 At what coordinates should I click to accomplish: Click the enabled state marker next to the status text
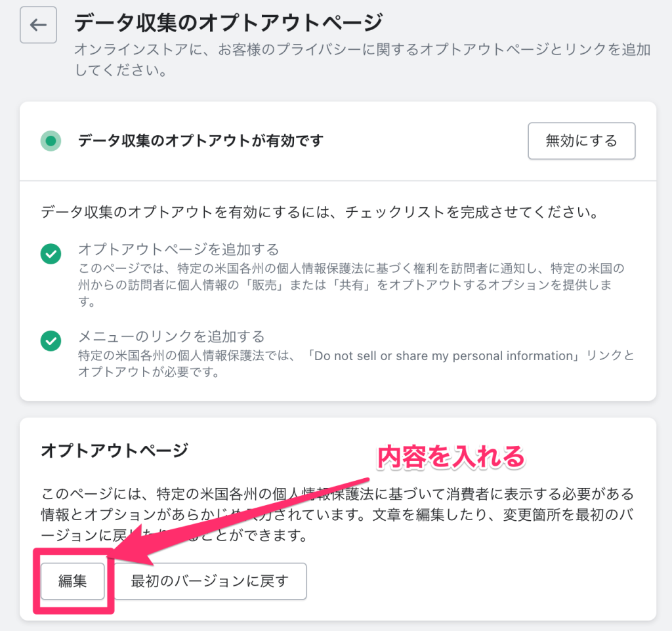coord(51,140)
